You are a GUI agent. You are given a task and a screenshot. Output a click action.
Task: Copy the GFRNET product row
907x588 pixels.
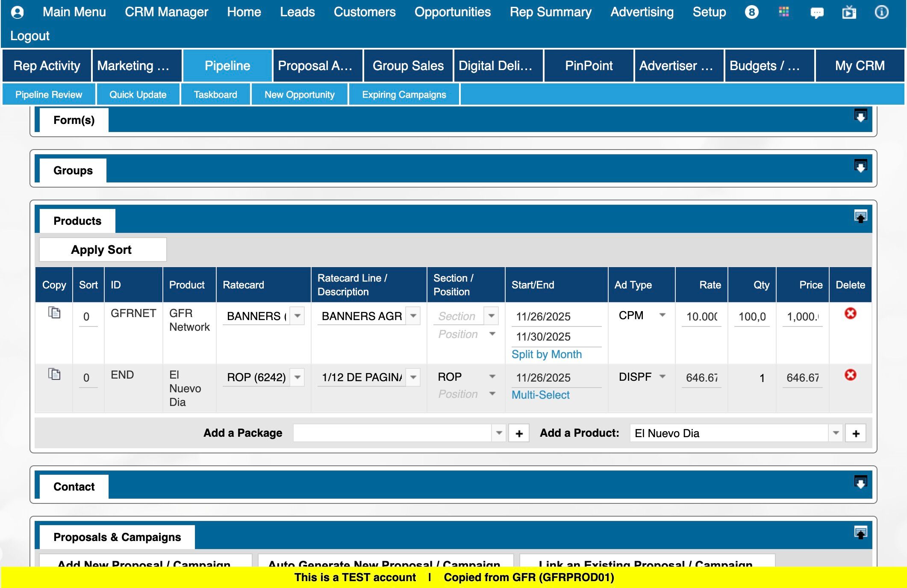pyautogui.click(x=54, y=313)
